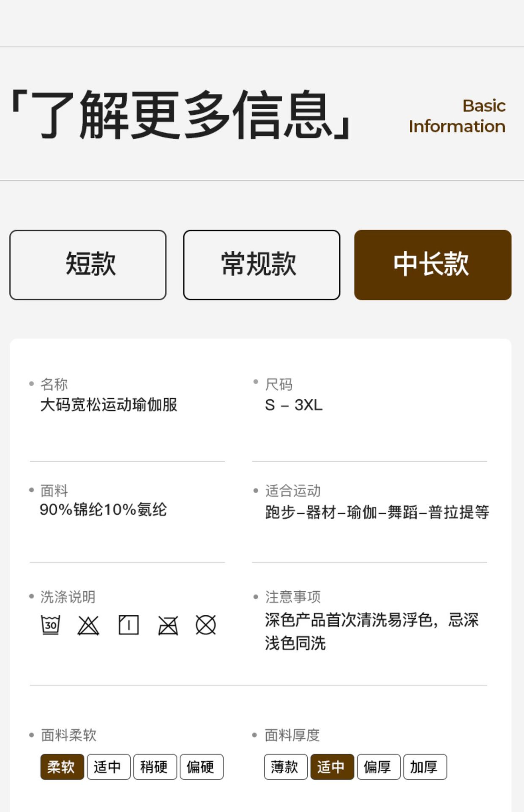Screen dimensions: 524x812
Task: Click the Basic Information label
Action: point(457,116)
